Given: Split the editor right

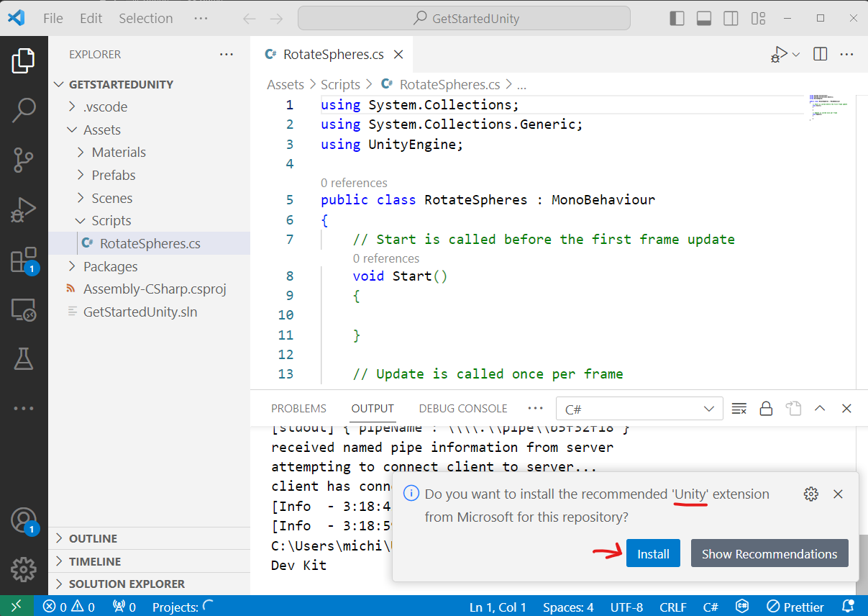Looking at the screenshot, I should pos(820,54).
